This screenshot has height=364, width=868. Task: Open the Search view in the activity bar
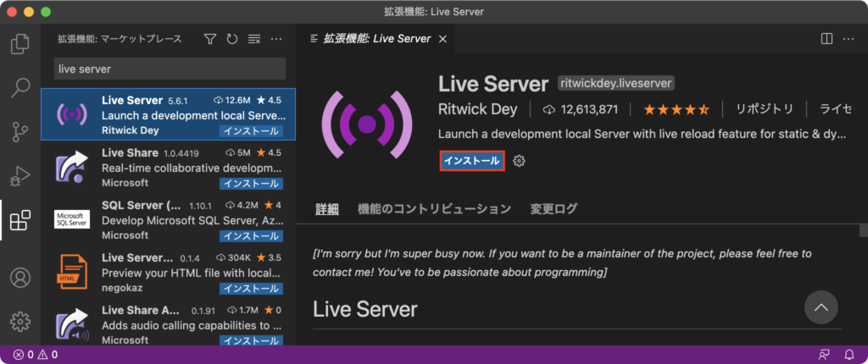pos(20,87)
